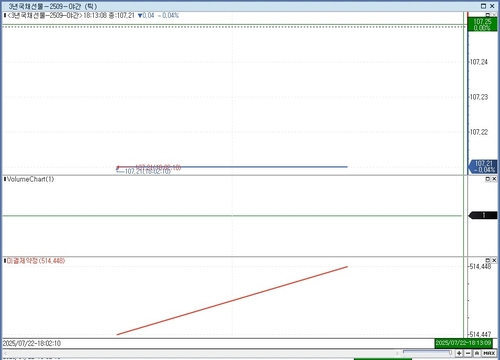Click the green 107.25 price tag
Screen dimensions: 500x360
click(x=482, y=24)
